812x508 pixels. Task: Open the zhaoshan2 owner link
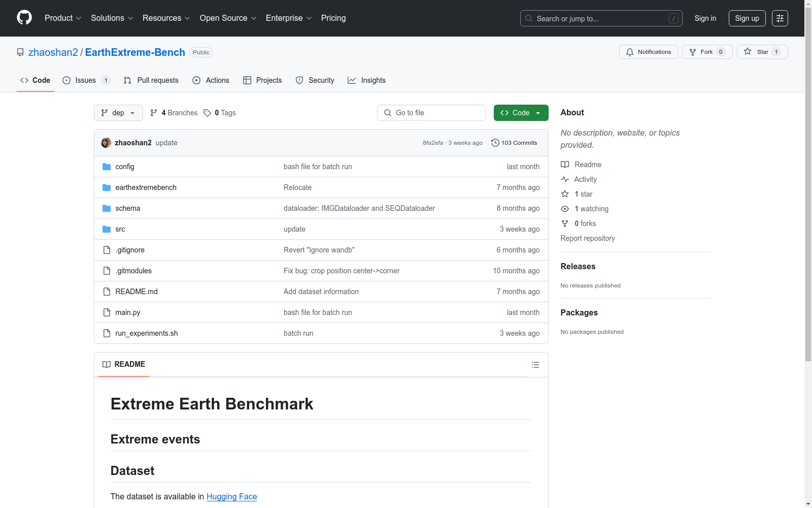click(53, 52)
